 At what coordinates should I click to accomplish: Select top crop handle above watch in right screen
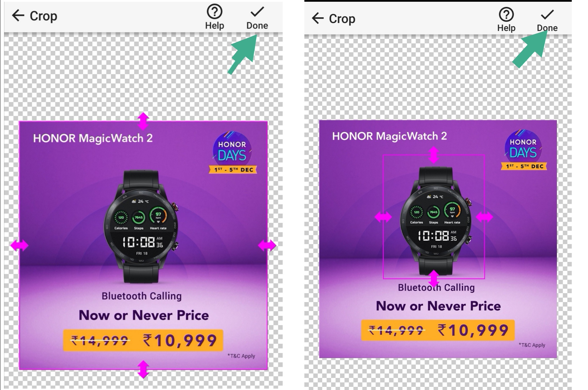point(434,155)
